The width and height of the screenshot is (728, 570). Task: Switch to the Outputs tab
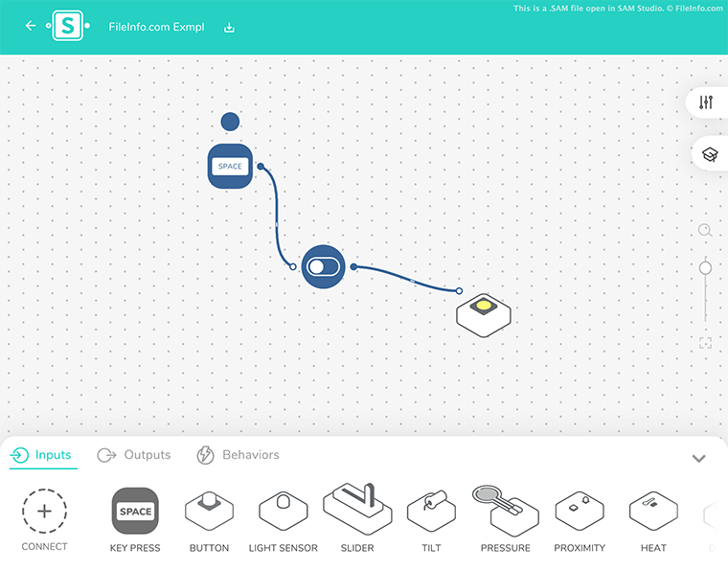[134, 455]
